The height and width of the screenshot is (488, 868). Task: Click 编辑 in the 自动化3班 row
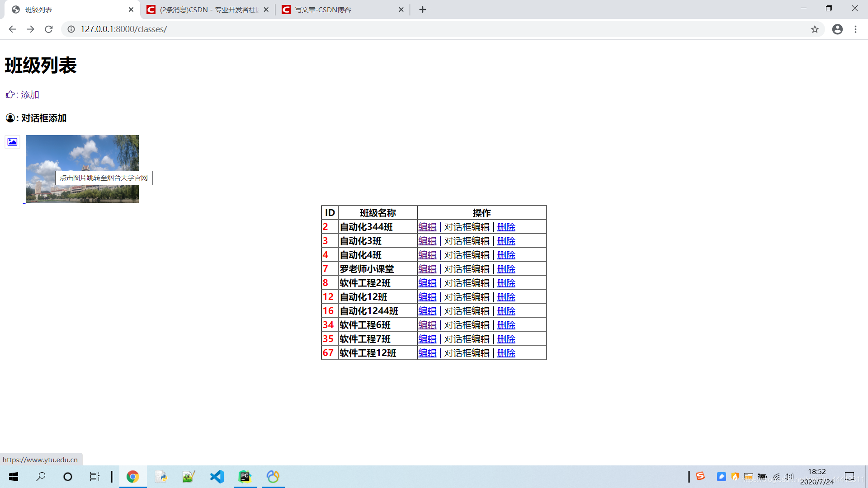tap(427, 241)
